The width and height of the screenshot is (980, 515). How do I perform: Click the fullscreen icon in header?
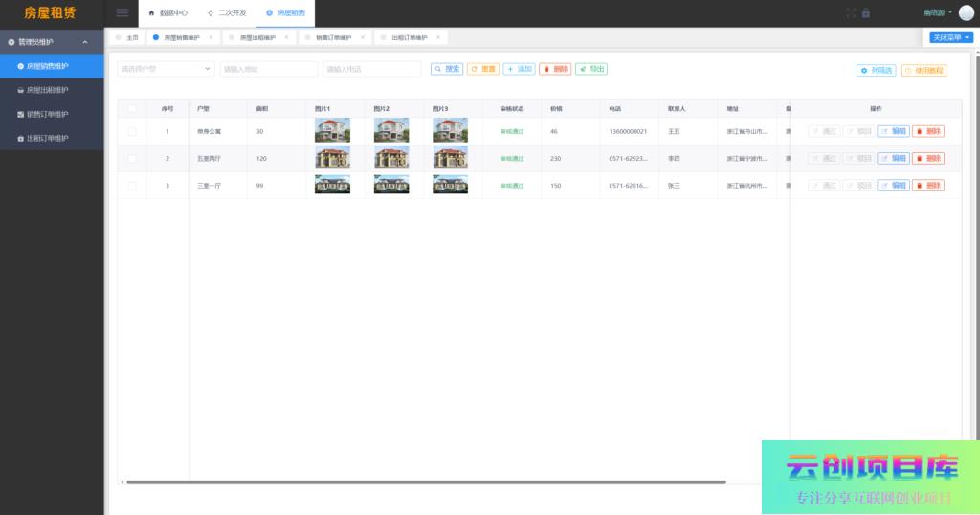coord(851,13)
